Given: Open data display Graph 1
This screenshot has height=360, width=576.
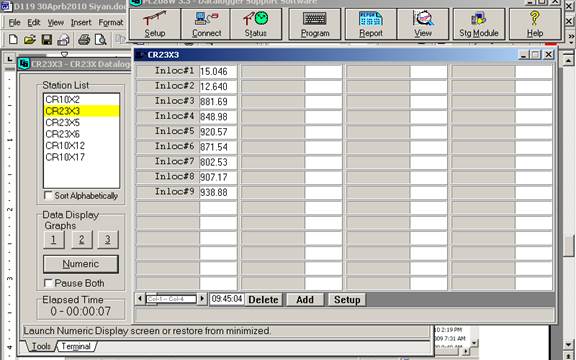Looking at the screenshot, I should tap(54, 240).
